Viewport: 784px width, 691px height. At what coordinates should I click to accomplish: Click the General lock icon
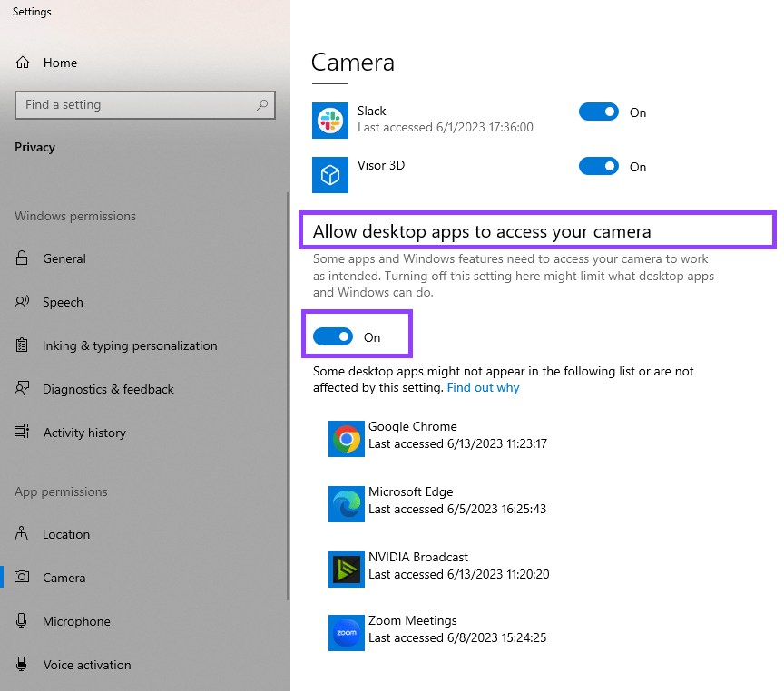pyautogui.click(x=22, y=258)
